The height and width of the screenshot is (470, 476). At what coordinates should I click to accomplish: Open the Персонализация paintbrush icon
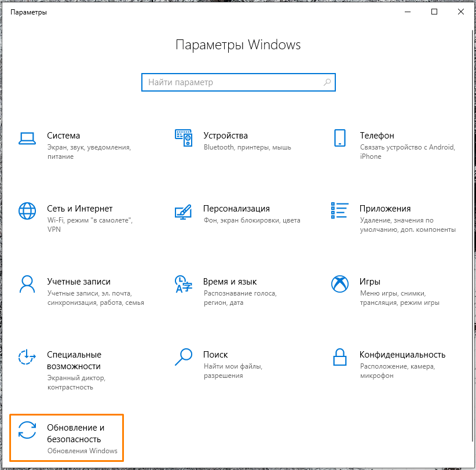[184, 212]
